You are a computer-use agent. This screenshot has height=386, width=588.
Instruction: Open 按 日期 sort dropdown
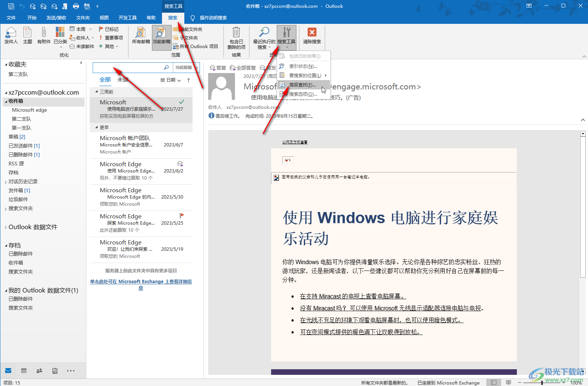(171, 80)
